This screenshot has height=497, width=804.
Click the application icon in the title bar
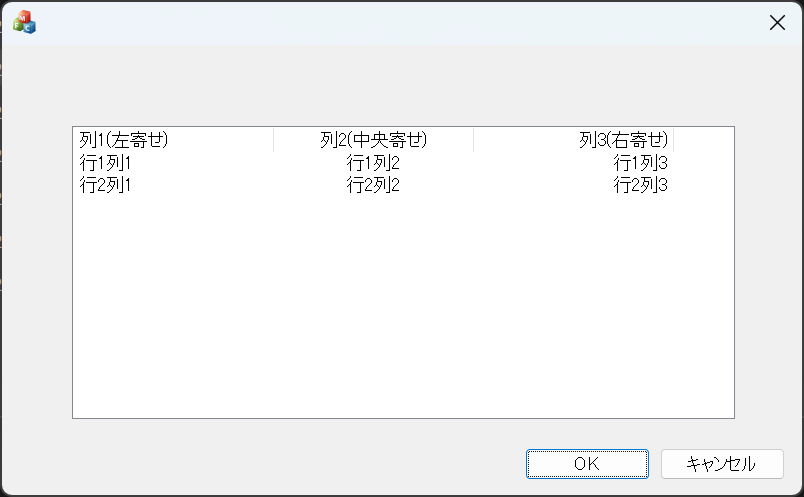tap(24, 23)
